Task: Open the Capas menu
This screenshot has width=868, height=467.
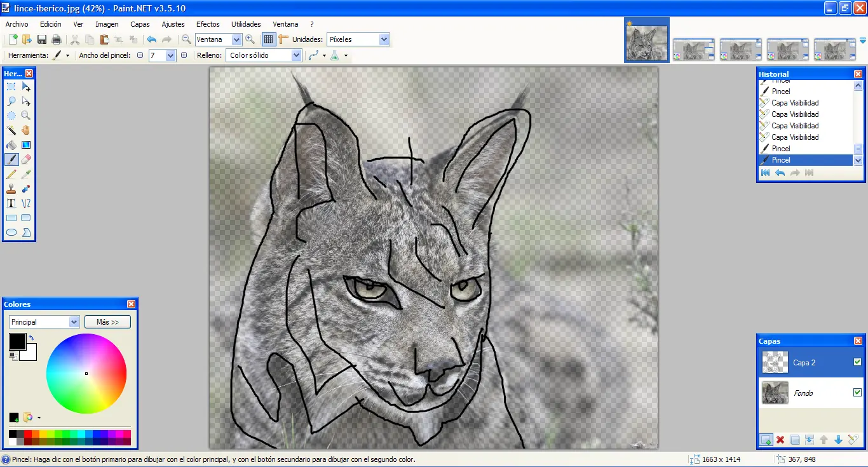Action: pyautogui.click(x=140, y=24)
